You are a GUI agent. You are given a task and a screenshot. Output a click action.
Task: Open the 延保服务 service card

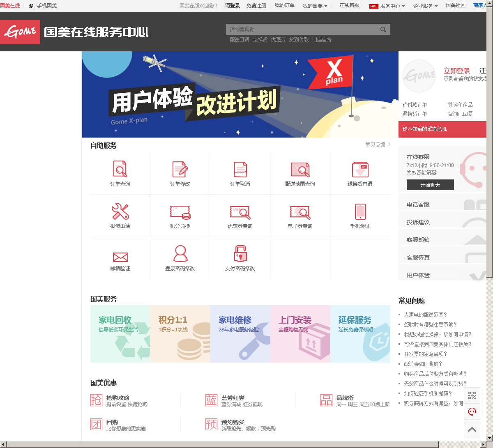360,334
